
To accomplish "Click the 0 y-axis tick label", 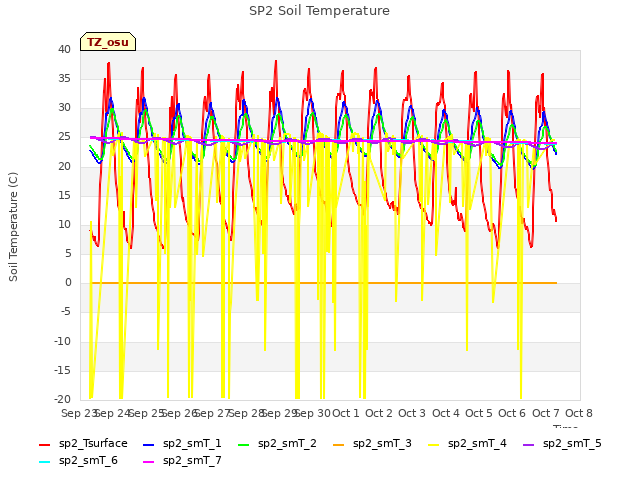I will pyautogui.click(x=68, y=282).
